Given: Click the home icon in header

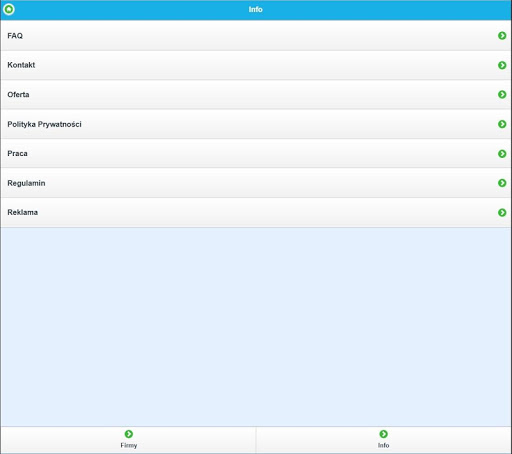Looking at the screenshot, I should (9, 9).
